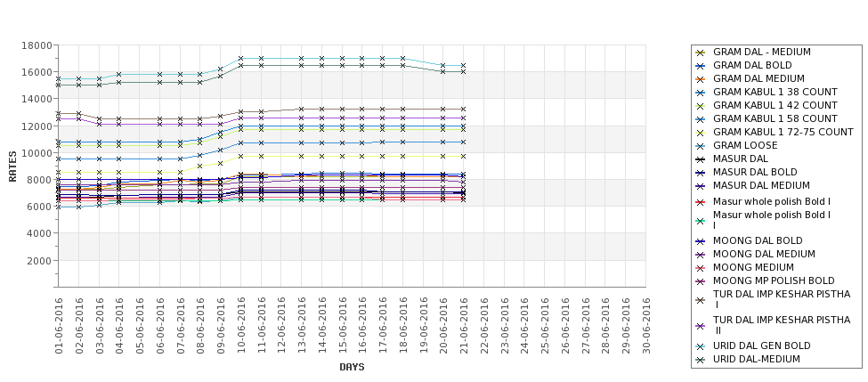Image resolution: width=868 pixels, height=382 pixels.
Task: Click the 15-06-2016 date label
Action: point(342,326)
